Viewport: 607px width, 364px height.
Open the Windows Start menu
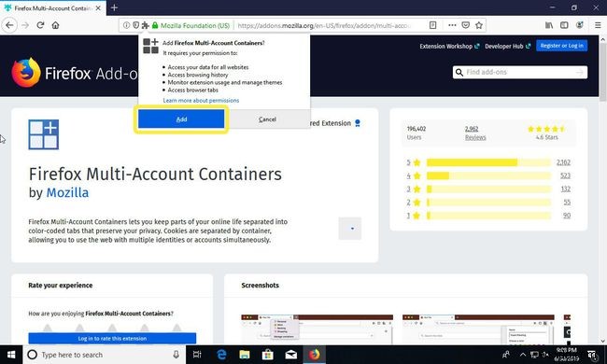(x=11, y=355)
